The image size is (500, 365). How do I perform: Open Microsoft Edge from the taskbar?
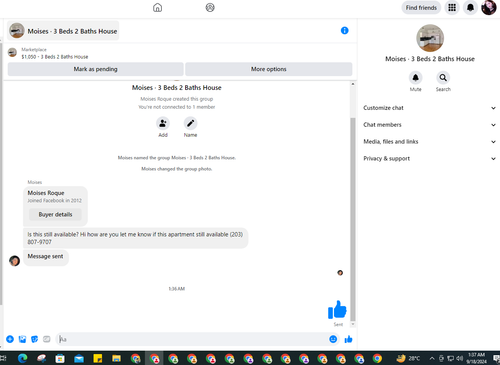(x=22, y=358)
